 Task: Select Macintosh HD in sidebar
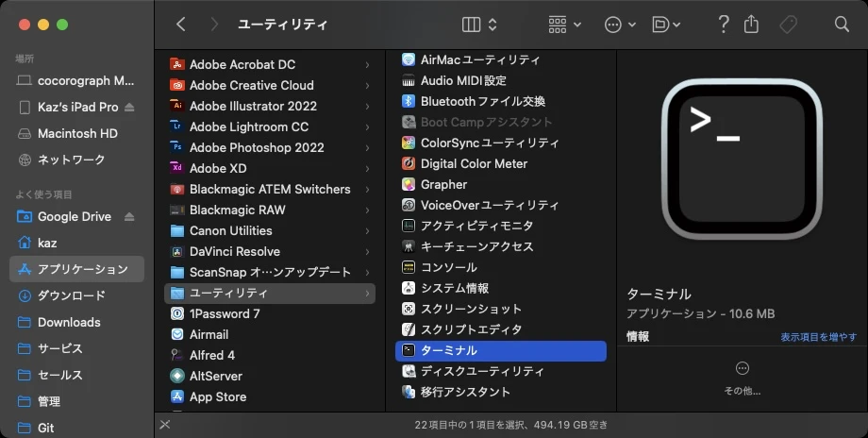(x=76, y=133)
